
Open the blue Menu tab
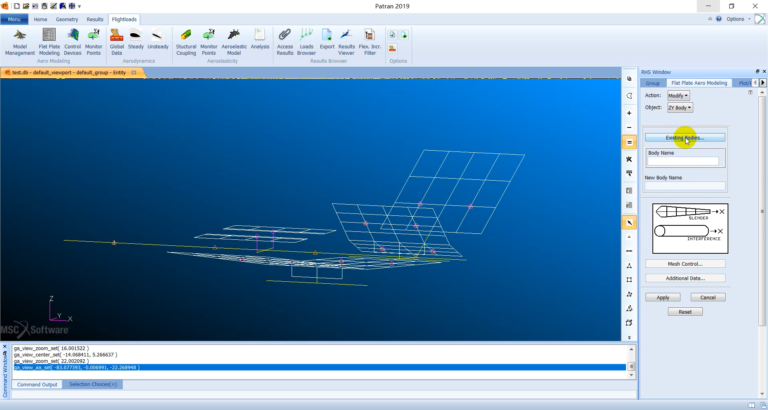coord(14,20)
